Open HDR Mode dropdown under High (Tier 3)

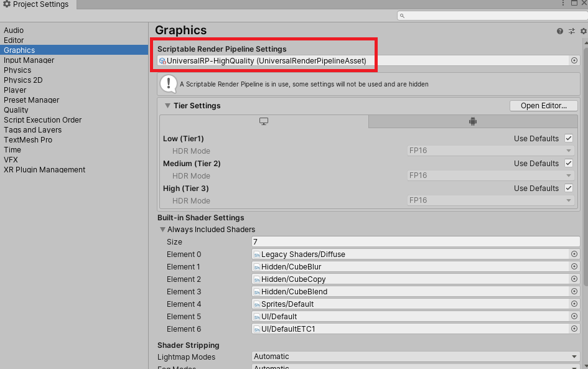[490, 200]
